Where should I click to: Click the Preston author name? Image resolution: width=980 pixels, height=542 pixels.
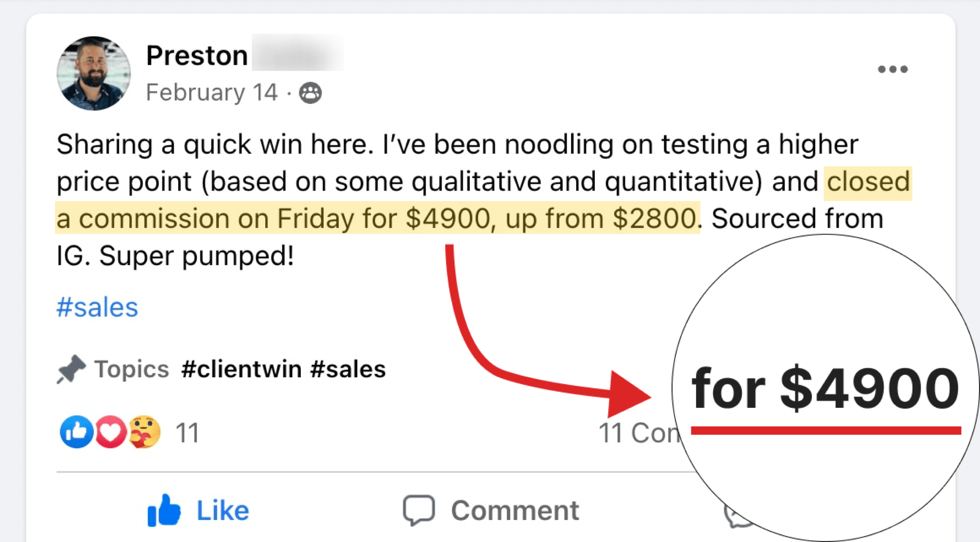click(197, 56)
